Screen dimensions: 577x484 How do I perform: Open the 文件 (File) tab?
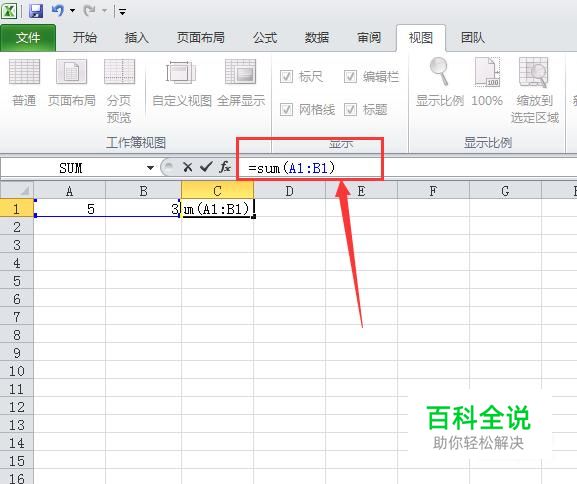(x=28, y=38)
